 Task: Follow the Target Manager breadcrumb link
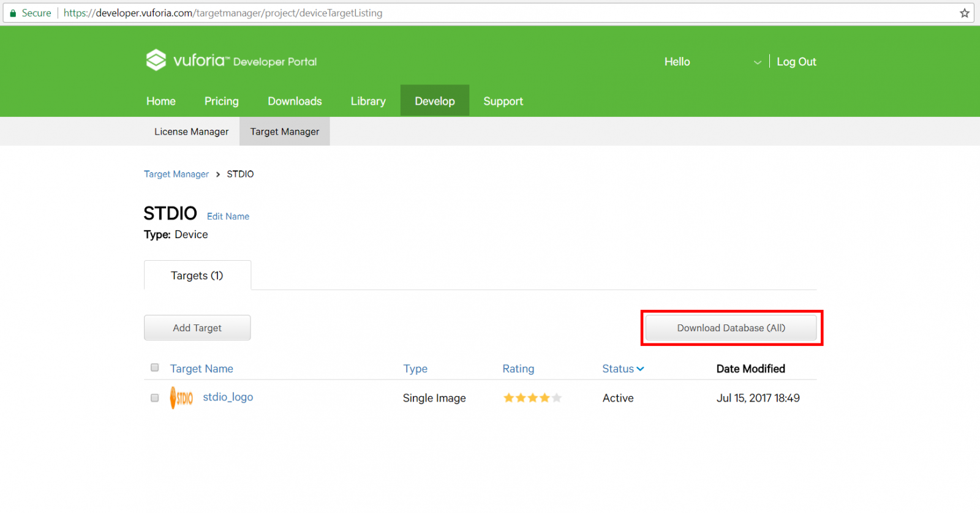pyautogui.click(x=176, y=174)
